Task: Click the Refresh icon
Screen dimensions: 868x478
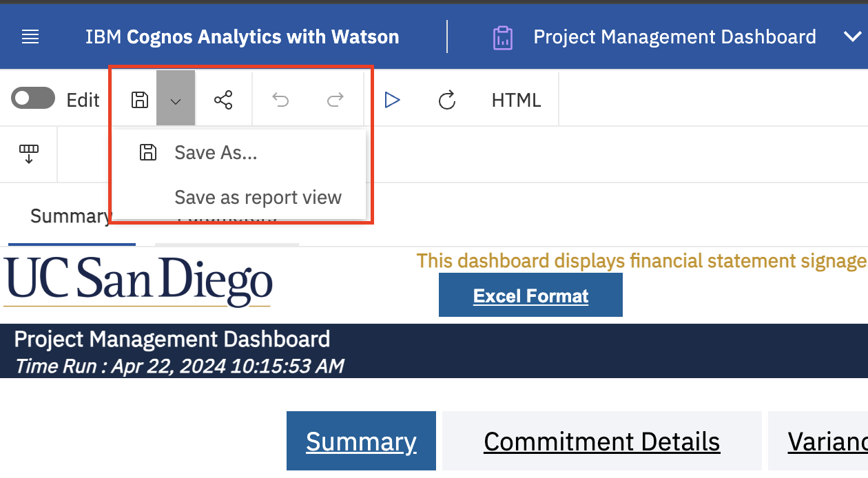Action: tap(447, 101)
